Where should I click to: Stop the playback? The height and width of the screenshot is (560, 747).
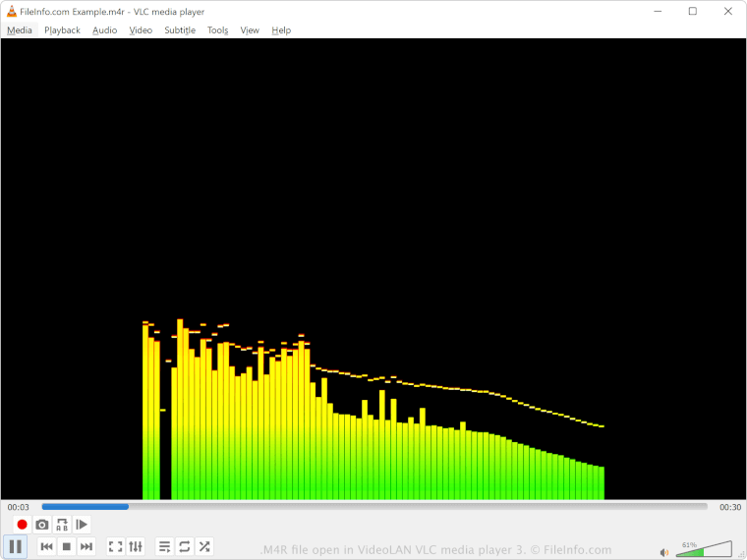click(67, 546)
